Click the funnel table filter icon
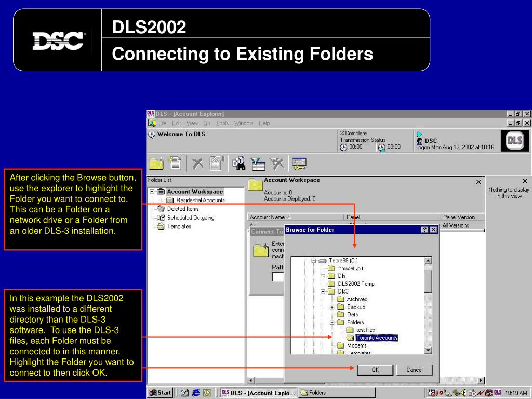The height and width of the screenshot is (399, 532). pyautogui.click(x=258, y=164)
